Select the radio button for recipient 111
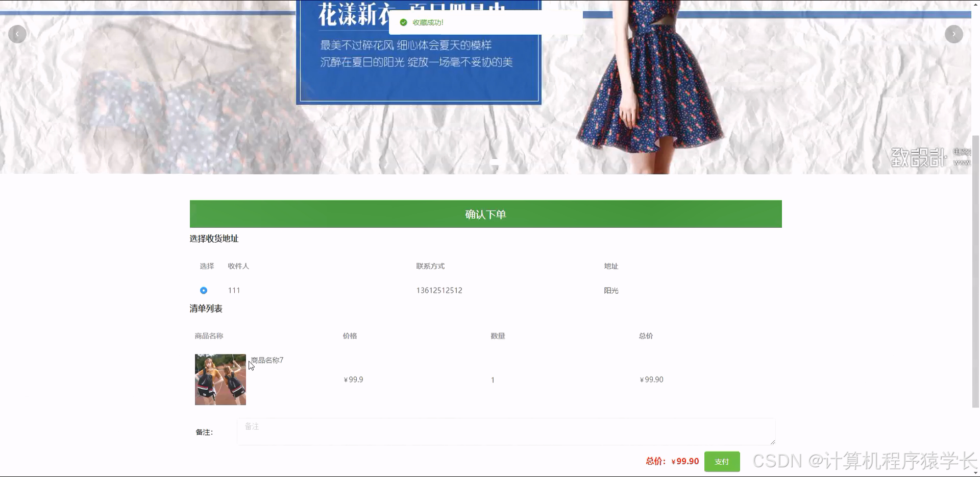This screenshot has height=477, width=980. [203, 290]
